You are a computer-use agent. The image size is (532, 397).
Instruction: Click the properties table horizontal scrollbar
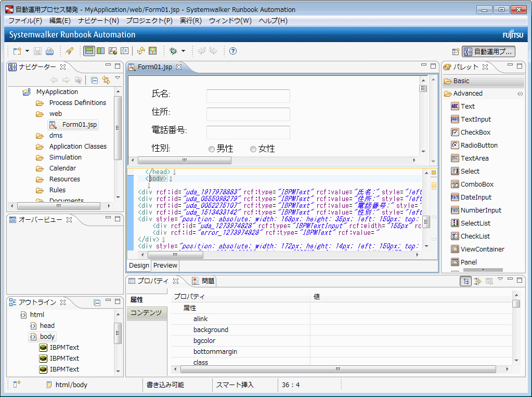[x=338, y=369]
